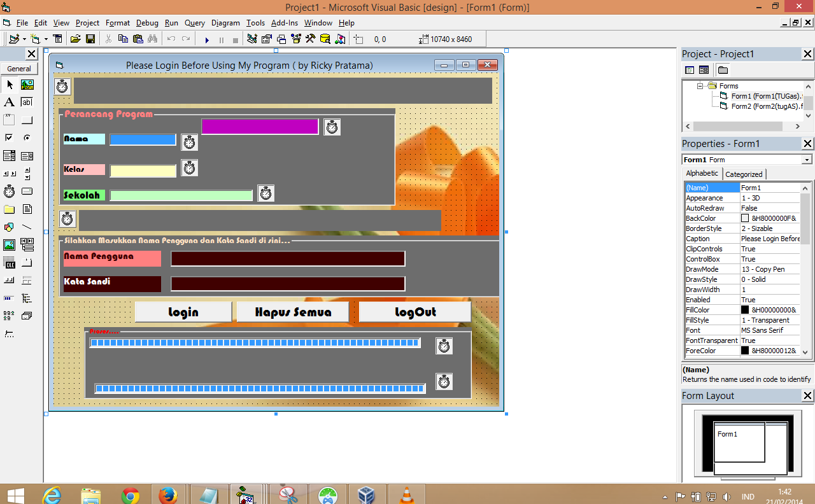Click the Open Project folder icon

(76, 39)
